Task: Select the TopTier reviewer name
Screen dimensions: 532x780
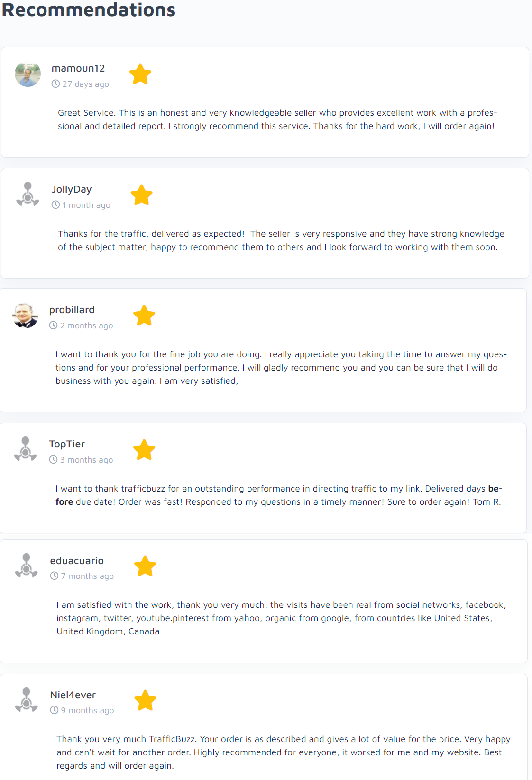Action: tap(67, 444)
